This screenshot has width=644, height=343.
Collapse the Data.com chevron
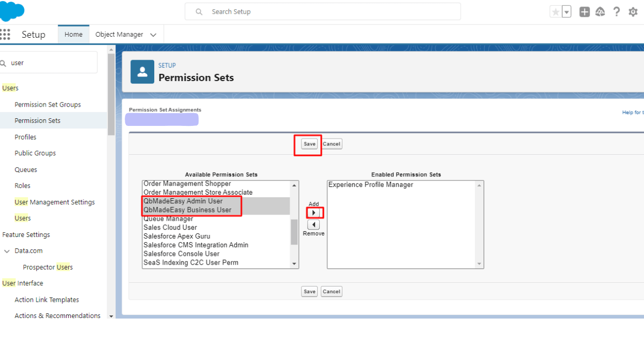(x=7, y=251)
